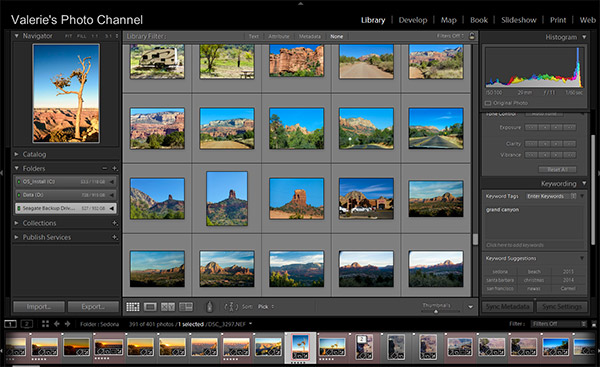Image resolution: width=600 pixels, height=367 pixels.
Task: Select the Attribute library filter
Action: point(279,36)
